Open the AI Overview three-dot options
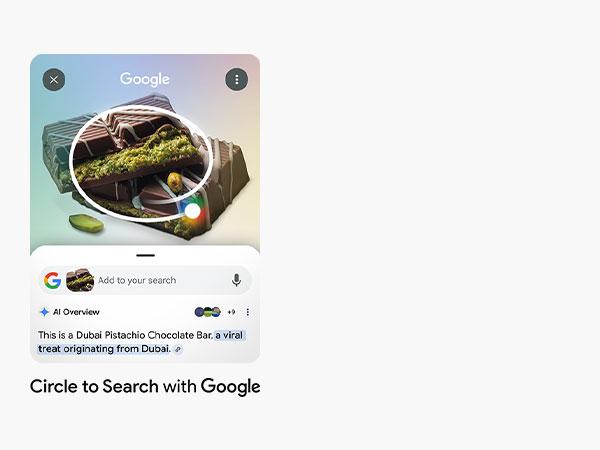This screenshot has width=600, height=450. pyautogui.click(x=248, y=312)
